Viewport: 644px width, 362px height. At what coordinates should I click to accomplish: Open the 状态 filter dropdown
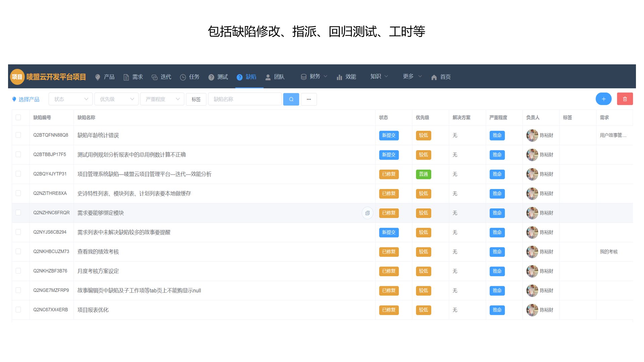click(x=70, y=99)
